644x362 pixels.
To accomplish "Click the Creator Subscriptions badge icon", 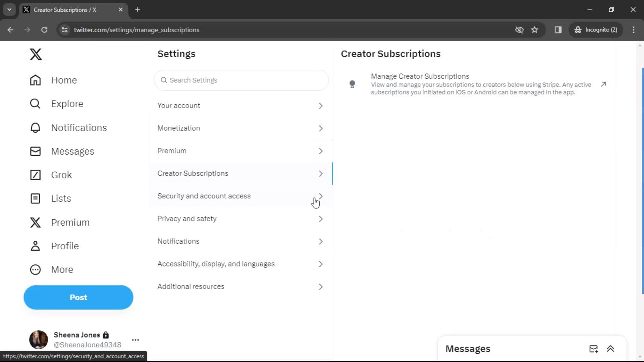I will (352, 84).
